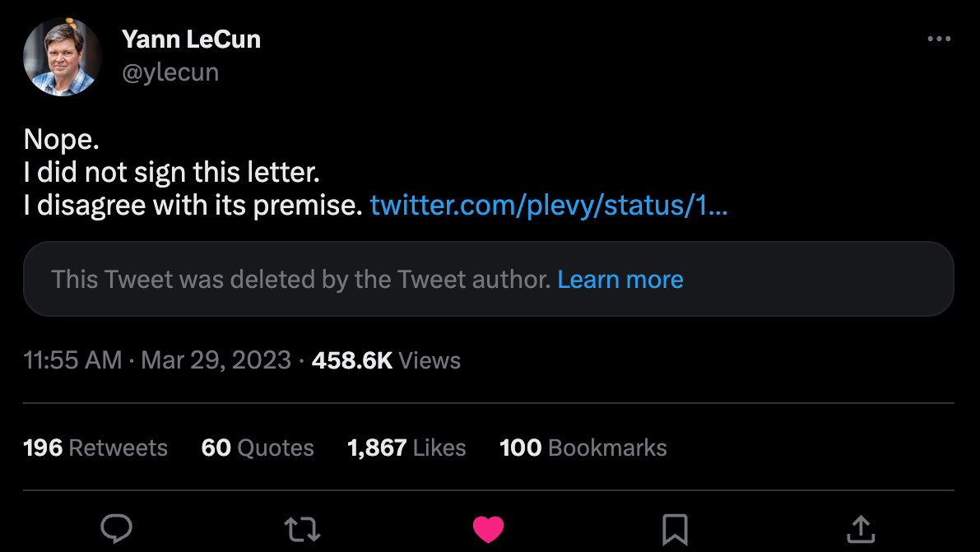
Task: Click the tweet text "I did not sign this letter"
Action: pos(171,173)
